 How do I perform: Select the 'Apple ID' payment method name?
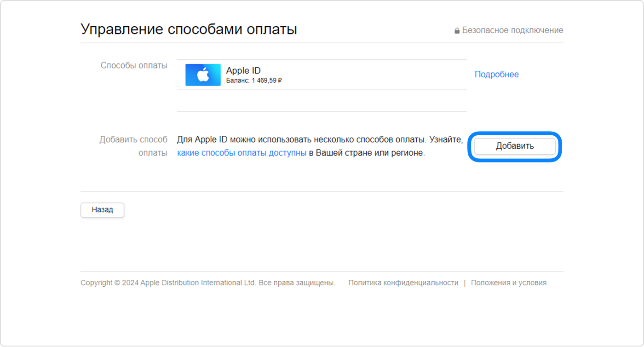[x=243, y=70]
